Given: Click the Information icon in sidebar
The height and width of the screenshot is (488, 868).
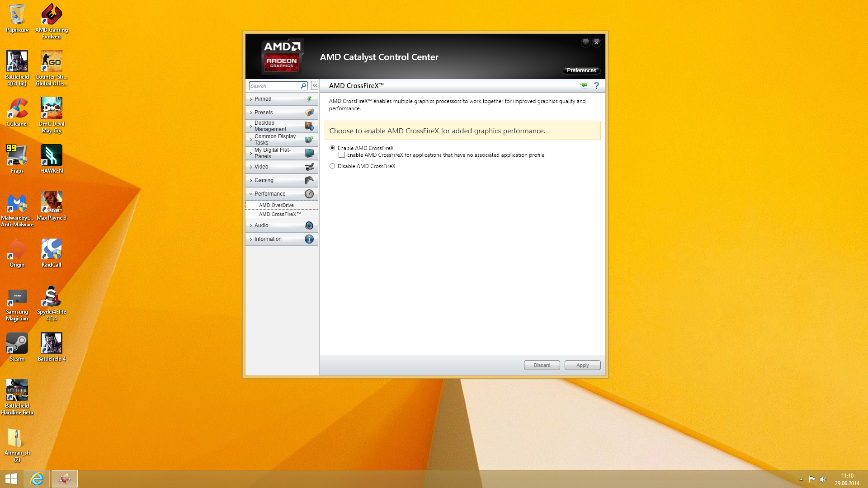Looking at the screenshot, I should point(309,239).
